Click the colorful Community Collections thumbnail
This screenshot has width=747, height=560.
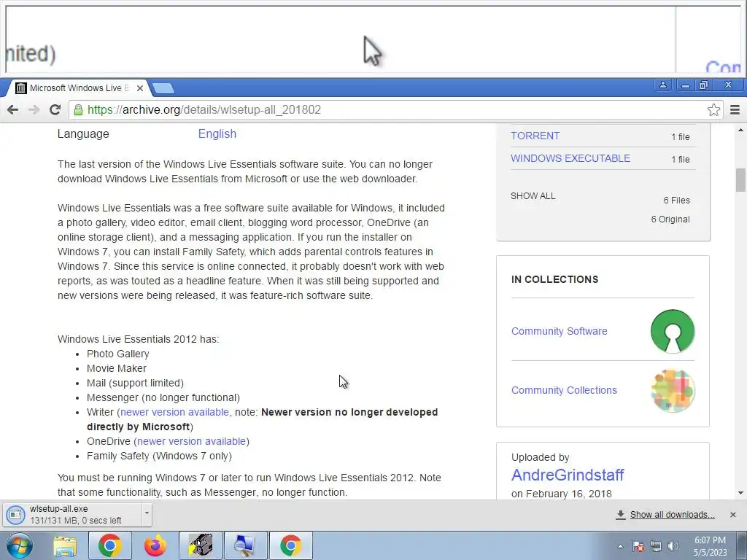point(672,391)
